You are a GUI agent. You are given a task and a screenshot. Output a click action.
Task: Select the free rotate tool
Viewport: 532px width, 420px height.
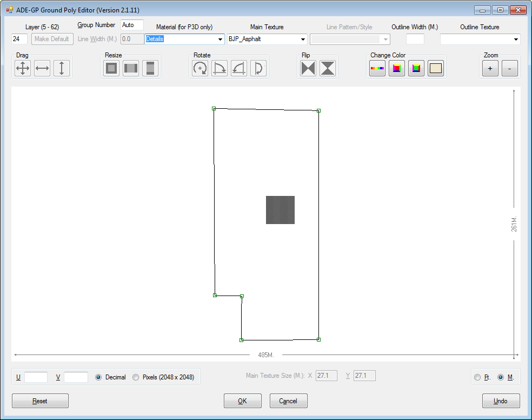coord(199,68)
